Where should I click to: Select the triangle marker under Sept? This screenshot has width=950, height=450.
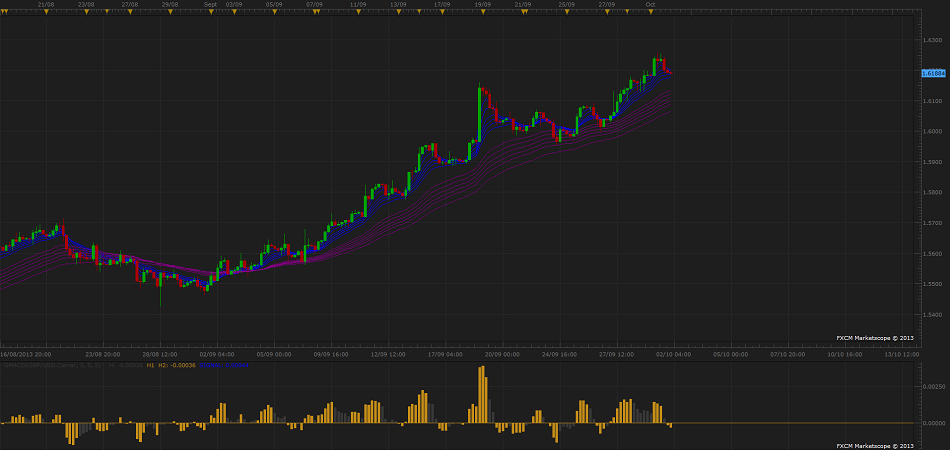[x=210, y=12]
